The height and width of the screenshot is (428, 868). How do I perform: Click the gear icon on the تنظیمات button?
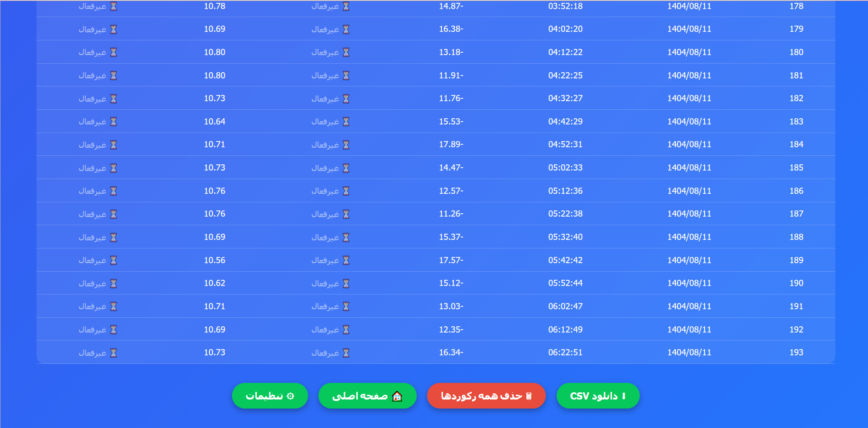pyautogui.click(x=290, y=396)
